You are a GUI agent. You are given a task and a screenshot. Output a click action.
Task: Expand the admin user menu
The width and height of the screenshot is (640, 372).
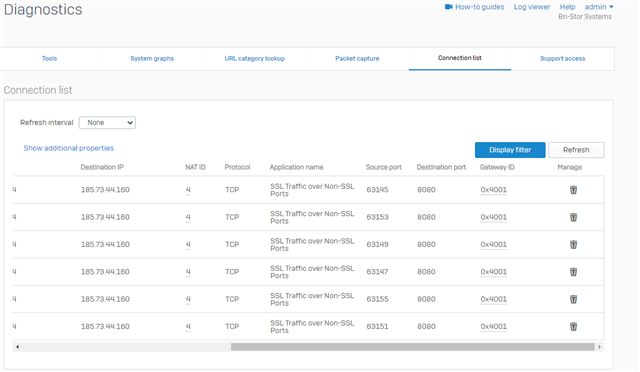599,7
